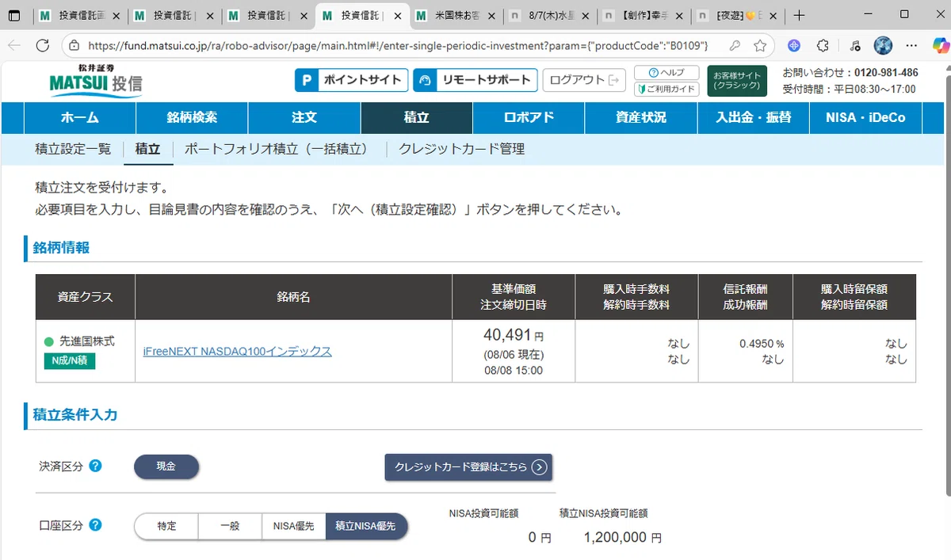Select 現金 as settlement method
This screenshot has height=560, width=951.
[x=166, y=467]
